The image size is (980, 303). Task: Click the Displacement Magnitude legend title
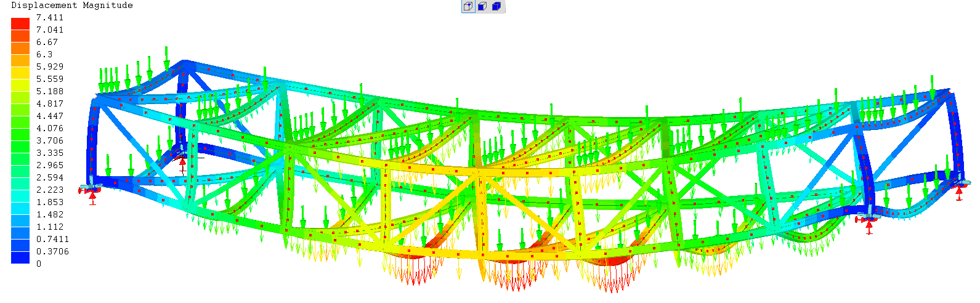pyautogui.click(x=72, y=6)
